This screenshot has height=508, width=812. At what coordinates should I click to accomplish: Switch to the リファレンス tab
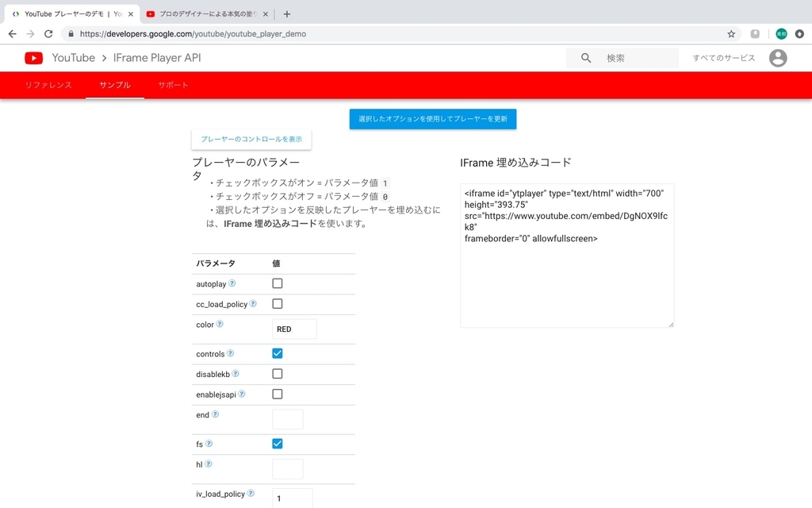[48, 85]
